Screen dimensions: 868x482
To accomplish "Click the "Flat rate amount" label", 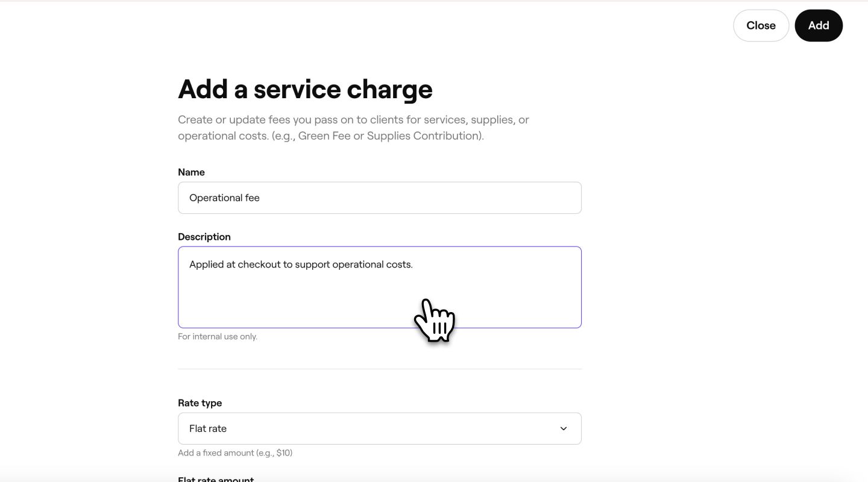I will click(215, 479).
